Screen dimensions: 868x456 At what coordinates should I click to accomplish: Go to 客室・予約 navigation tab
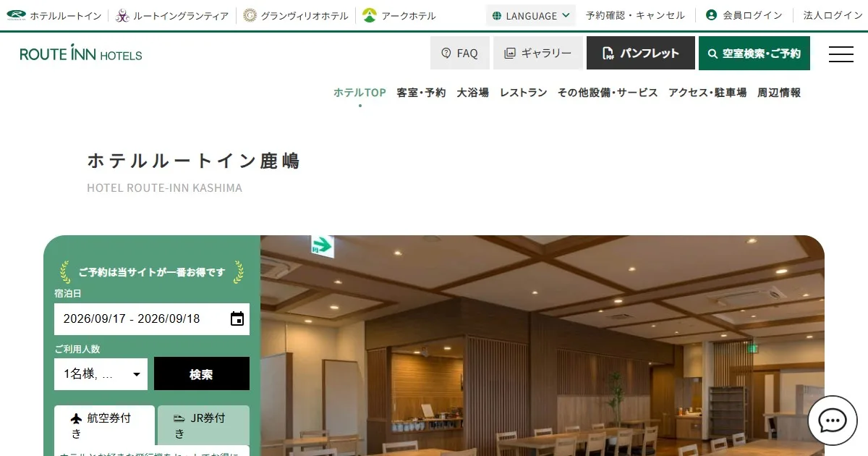[421, 93]
